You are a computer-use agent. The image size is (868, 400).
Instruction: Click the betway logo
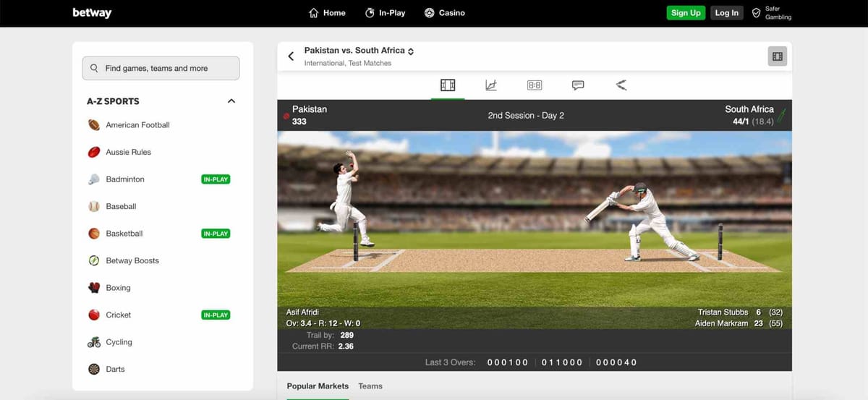click(92, 13)
